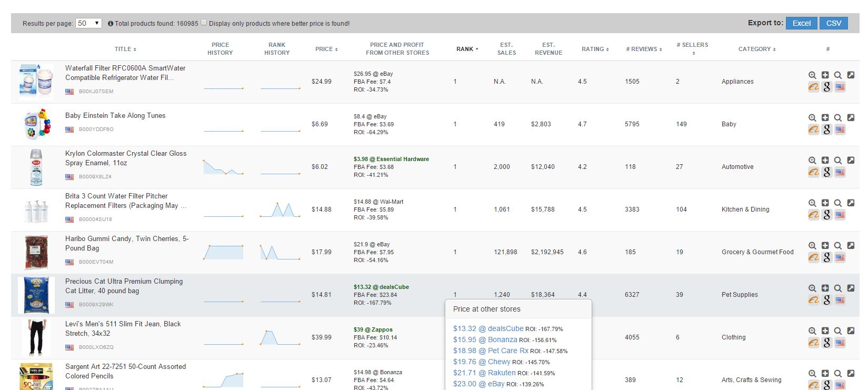Click plus icon in Haribo Gummi row
The image size is (868, 390).
point(825,246)
